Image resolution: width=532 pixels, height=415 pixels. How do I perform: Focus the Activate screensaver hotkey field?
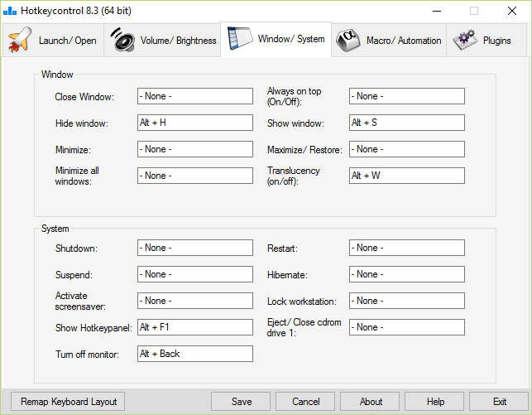click(x=195, y=301)
